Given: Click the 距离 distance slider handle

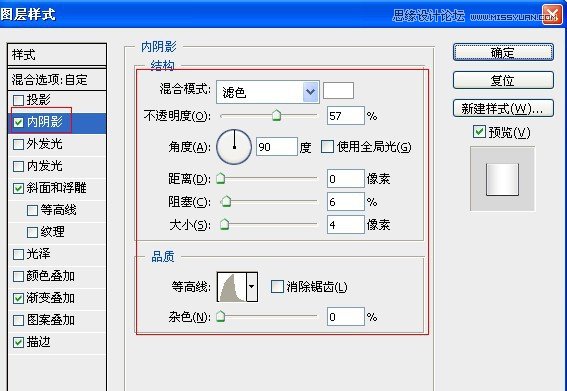Looking at the screenshot, I should [221, 178].
